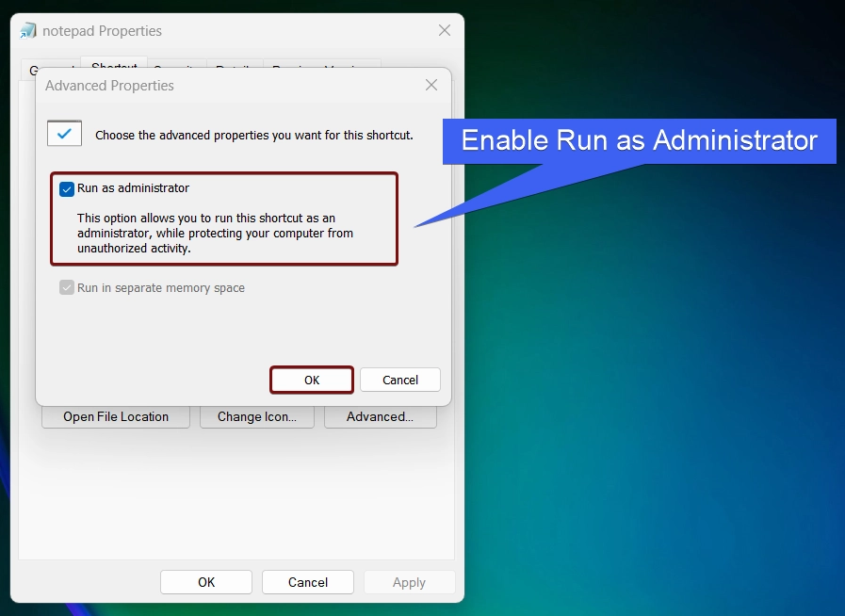Image resolution: width=845 pixels, height=616 pixels.
Task: Close the notepad Properties window
Action: 445,30
